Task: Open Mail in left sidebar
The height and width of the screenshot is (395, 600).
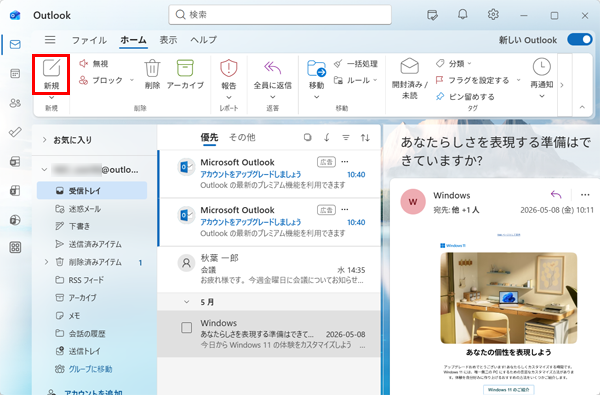Action: pyautogui.click(x=15, y=44)
